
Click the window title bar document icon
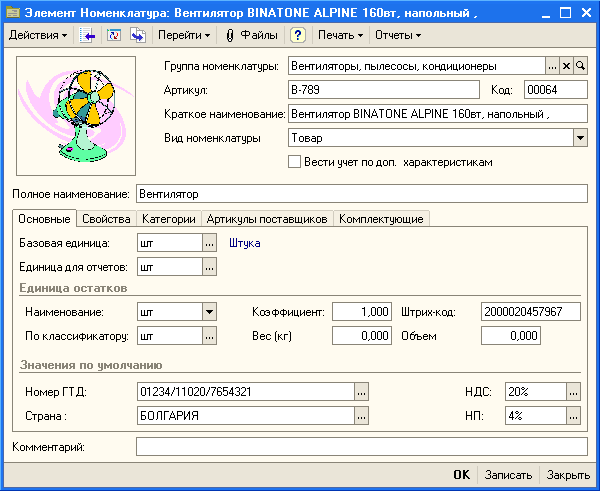click(x=12, y=13)
